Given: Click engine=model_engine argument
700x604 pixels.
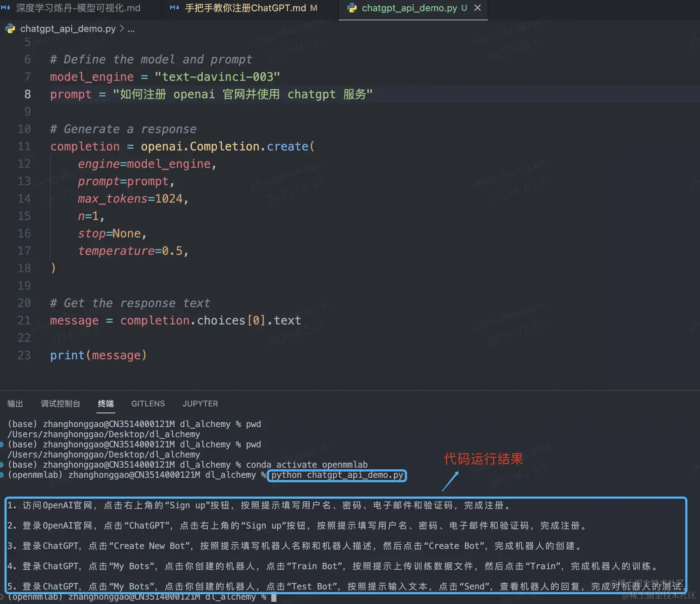Looking at the screenshot, I should click(144, 164).
